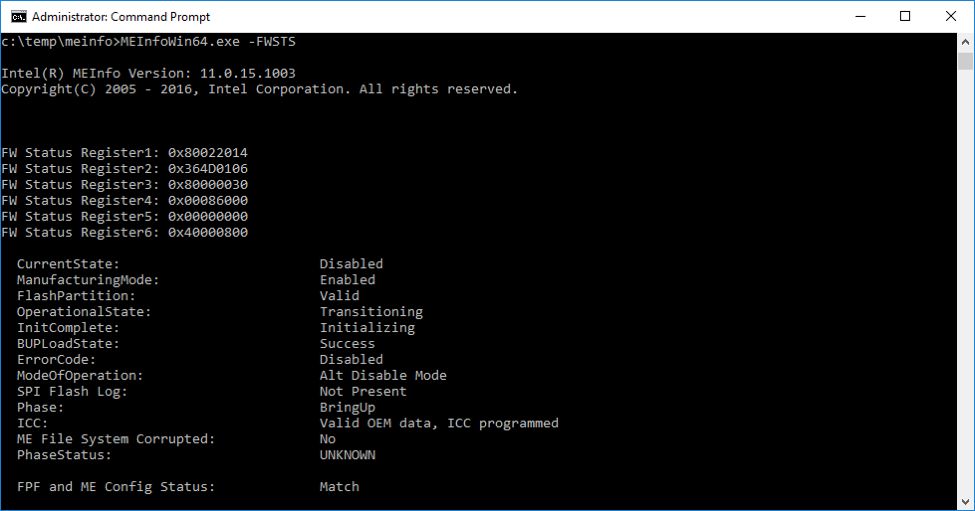Click FW Status Register6 value 0x40000800

207,232
